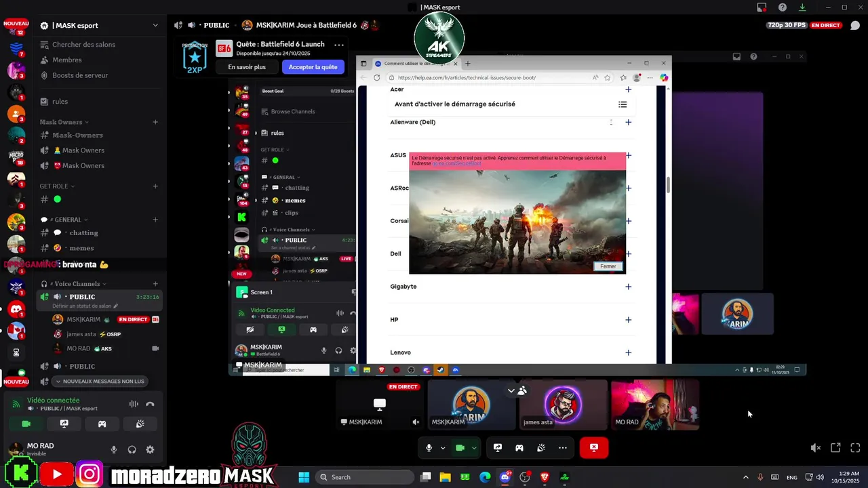Disconnect from voice channel

[150, 404]
